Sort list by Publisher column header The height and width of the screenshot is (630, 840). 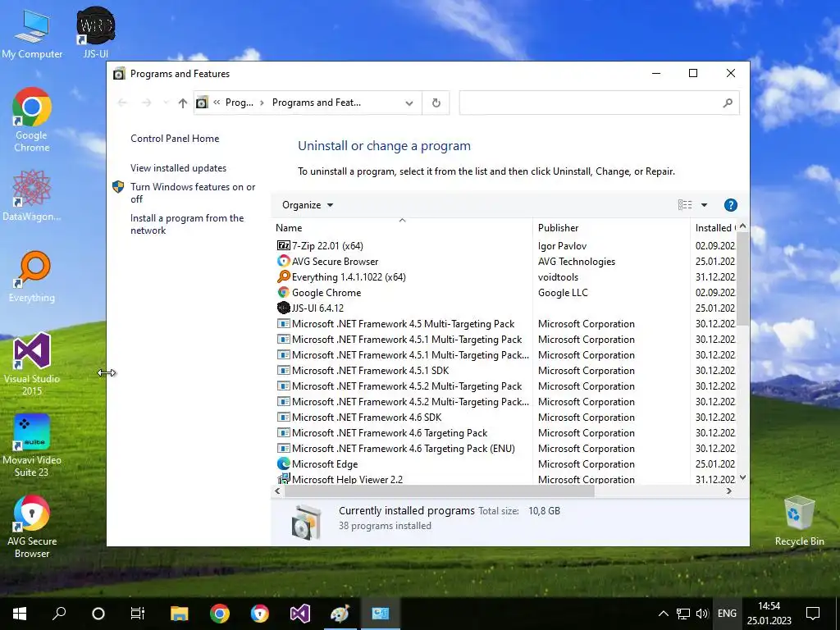[x=610, y=228]
